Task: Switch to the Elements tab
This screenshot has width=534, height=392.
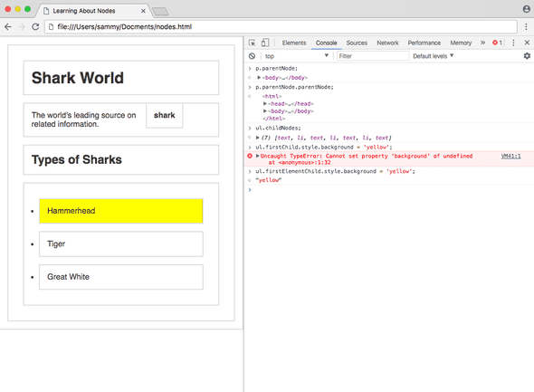Action: pyautogui.click(x=294, y=43)
